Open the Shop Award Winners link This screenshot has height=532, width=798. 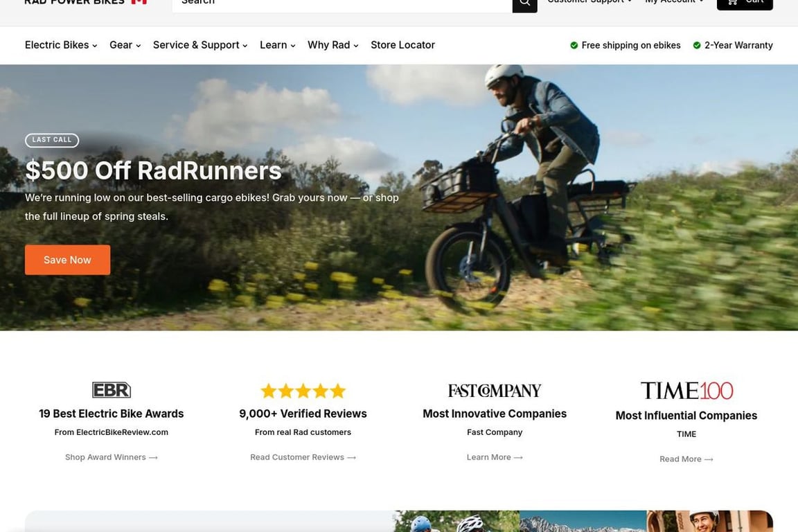click(x=112, y=457)
